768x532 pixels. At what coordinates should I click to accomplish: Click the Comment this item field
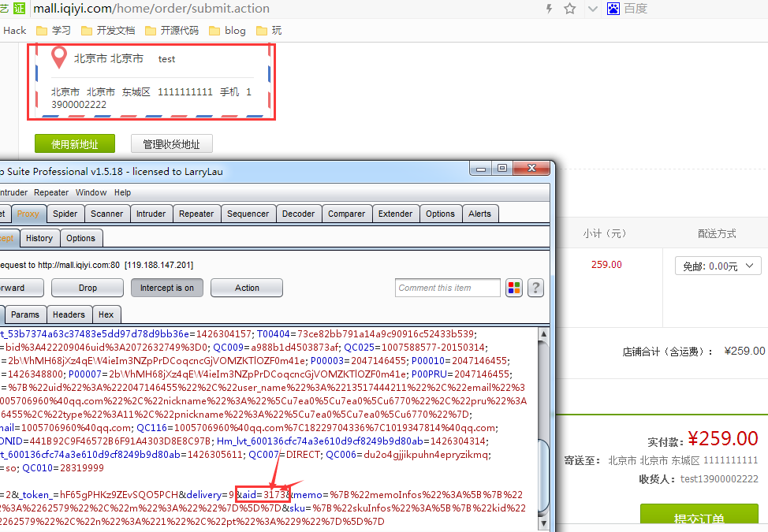click(448, 288)
